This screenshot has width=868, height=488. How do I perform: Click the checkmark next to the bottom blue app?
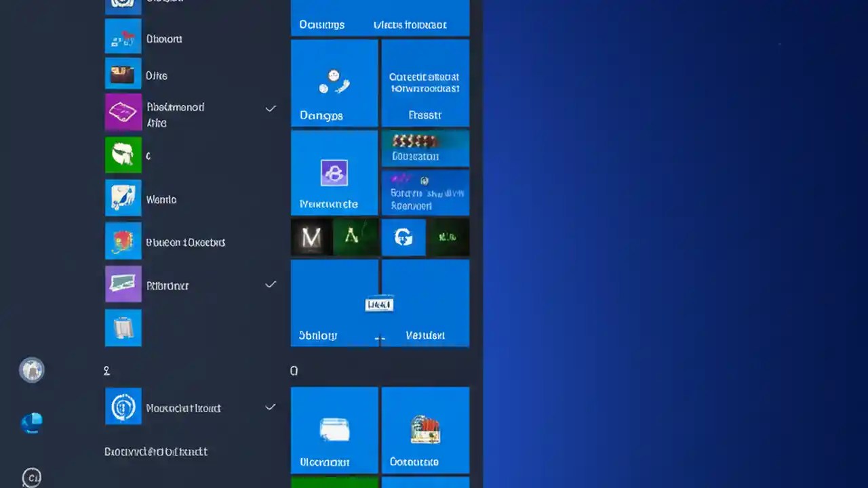coord(271,407)
